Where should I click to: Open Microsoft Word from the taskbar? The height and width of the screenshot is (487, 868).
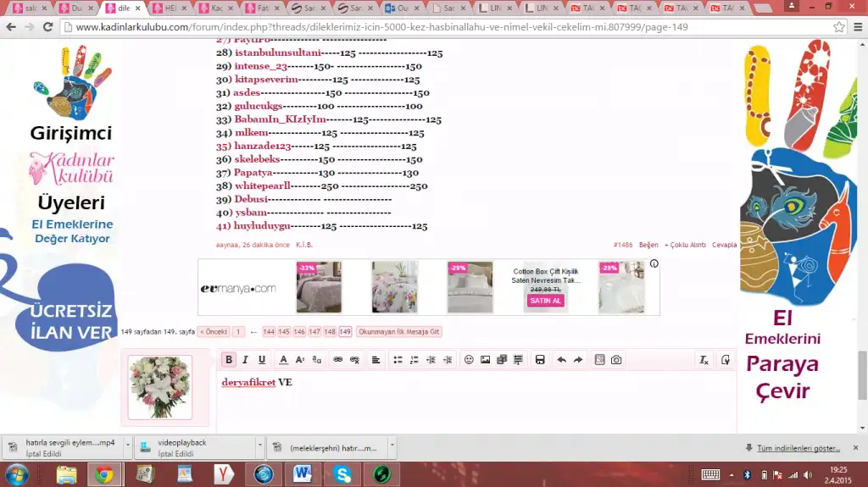click(303, 474)
